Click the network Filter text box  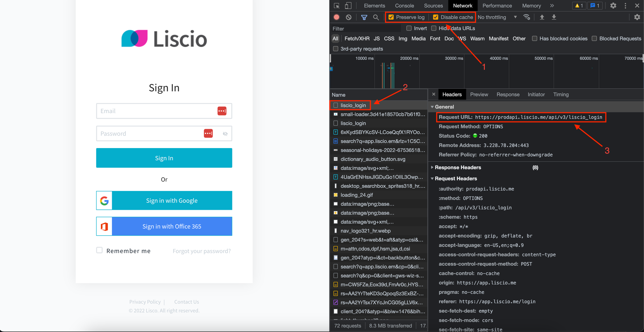[x=366, y=29]
